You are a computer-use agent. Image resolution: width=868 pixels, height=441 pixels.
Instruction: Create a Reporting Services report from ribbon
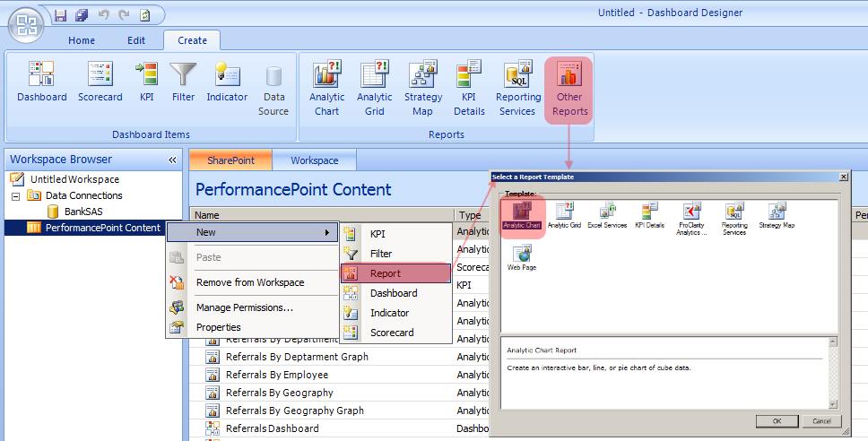[x=518, y=89]
